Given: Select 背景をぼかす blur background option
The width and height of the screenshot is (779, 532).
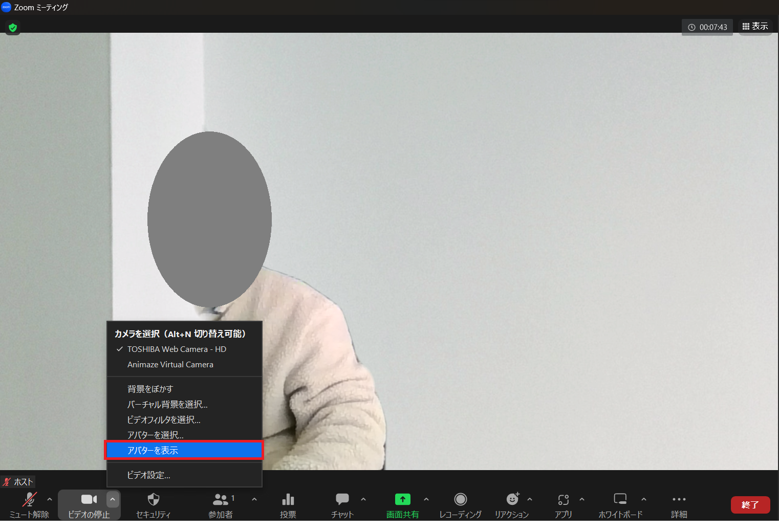Looking at the screenshot, I should pos(150,389).
